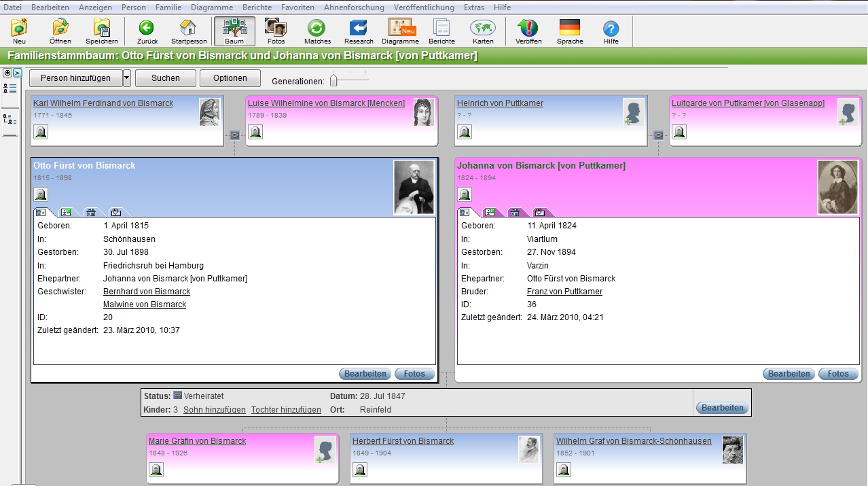
Task: Open Person hinzufügen dropdown arrow
Action: click(x=126, y=78)
